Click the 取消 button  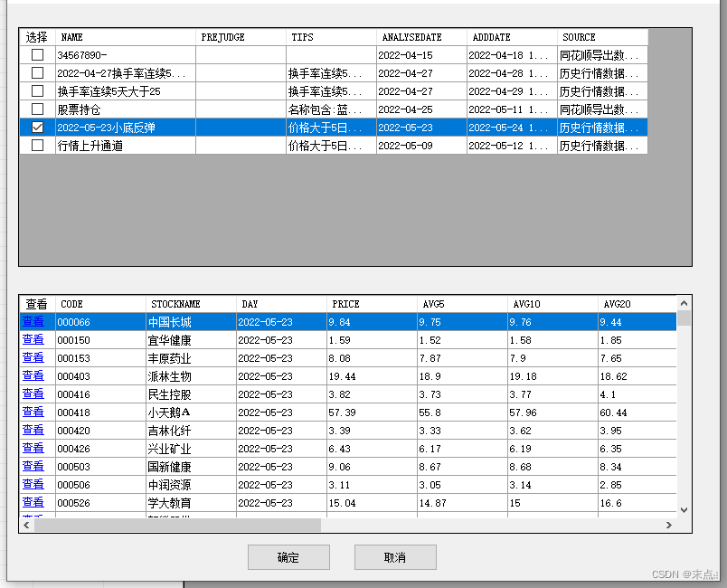(x=395, y=557)
